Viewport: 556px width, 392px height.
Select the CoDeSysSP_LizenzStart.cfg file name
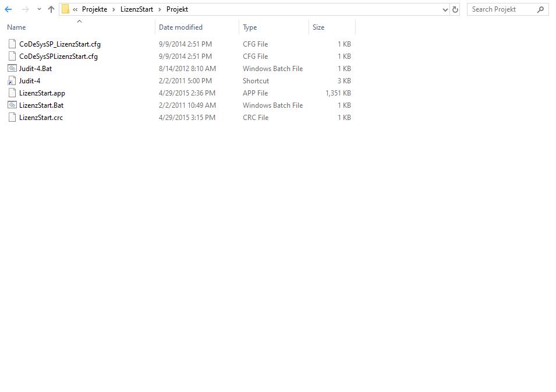(x=60, y=44)
